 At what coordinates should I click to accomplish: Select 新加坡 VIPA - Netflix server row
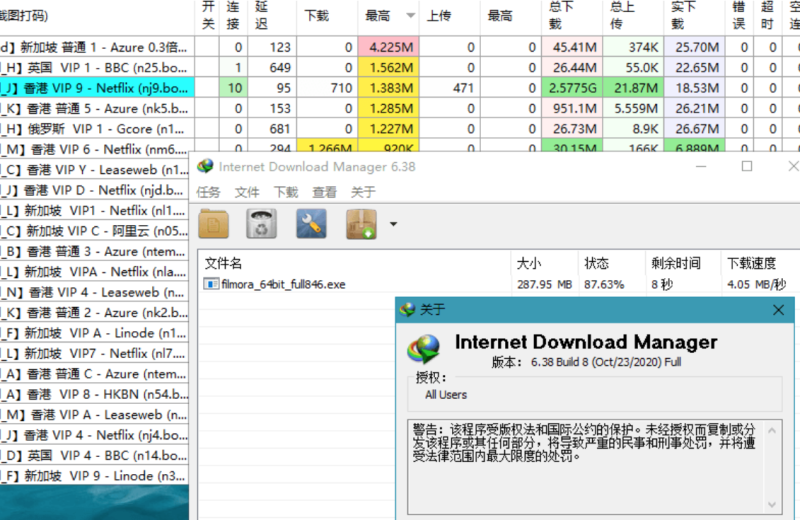pyautogui.click(x=94, y=271)
